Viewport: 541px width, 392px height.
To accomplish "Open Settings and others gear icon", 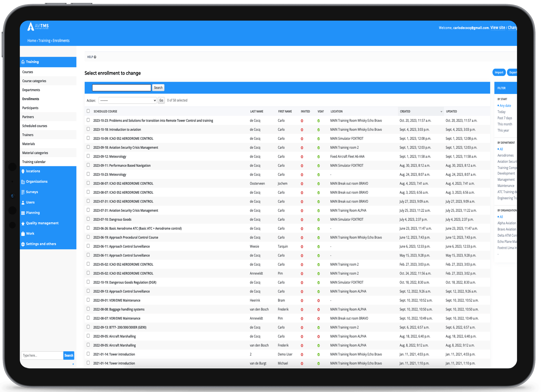I will coord(23,244).
